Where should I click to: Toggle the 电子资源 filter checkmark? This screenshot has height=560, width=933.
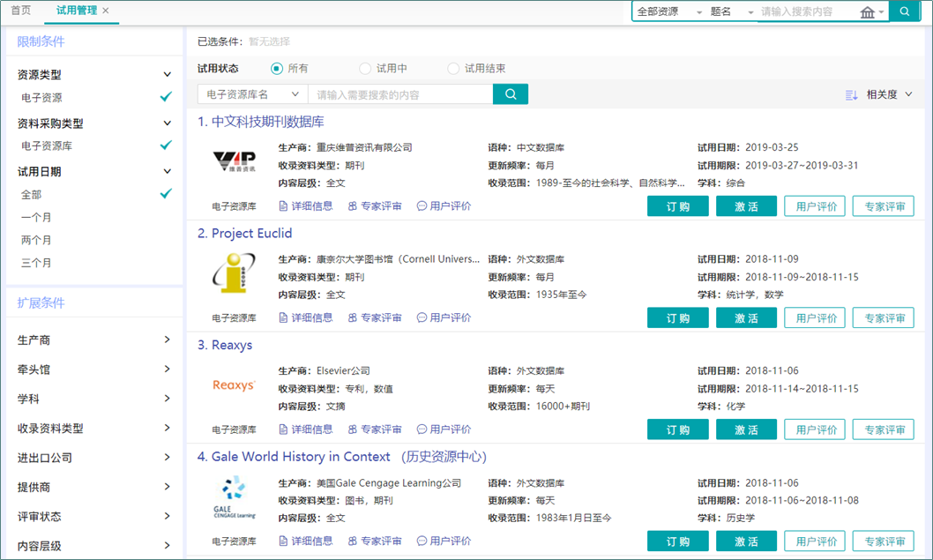click(x=166, y=96)
